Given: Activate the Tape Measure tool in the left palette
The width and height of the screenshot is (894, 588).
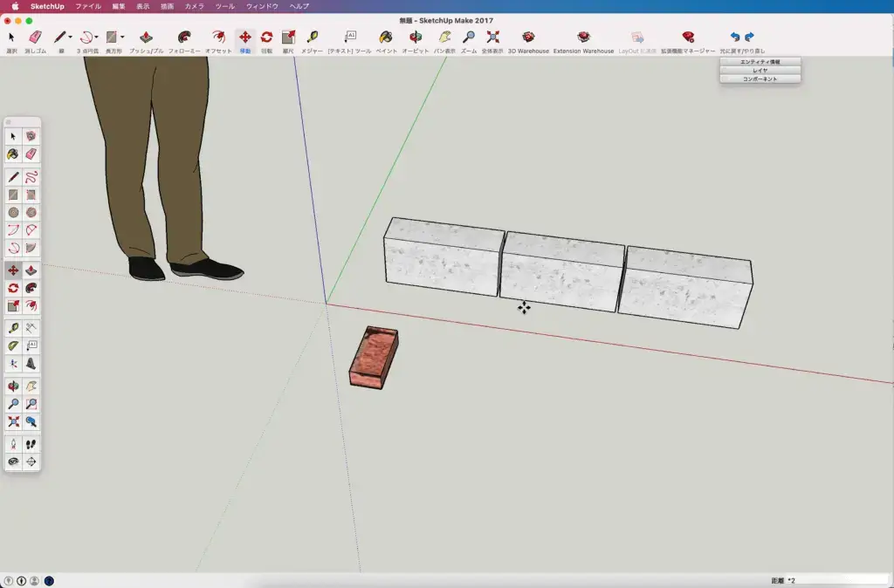Looking at the screenshot, I should click(x=13, y=328).
